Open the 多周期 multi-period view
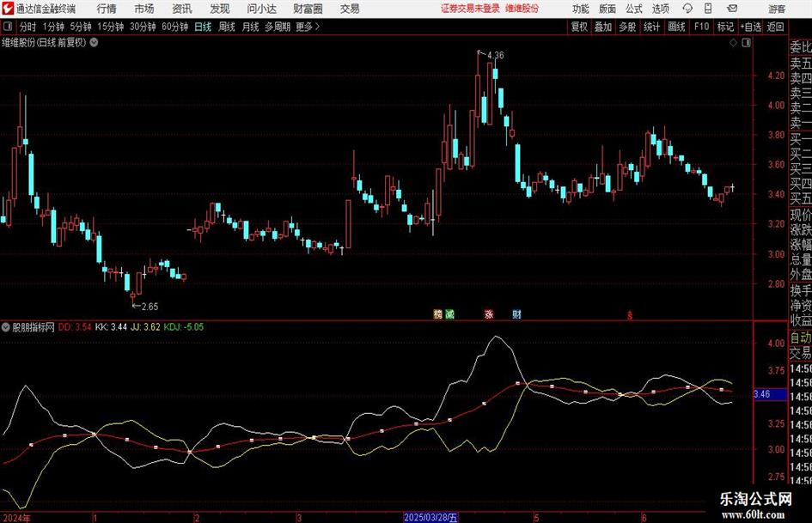Image resolution: width=812 pixels, height=523 pixels. 278,27
